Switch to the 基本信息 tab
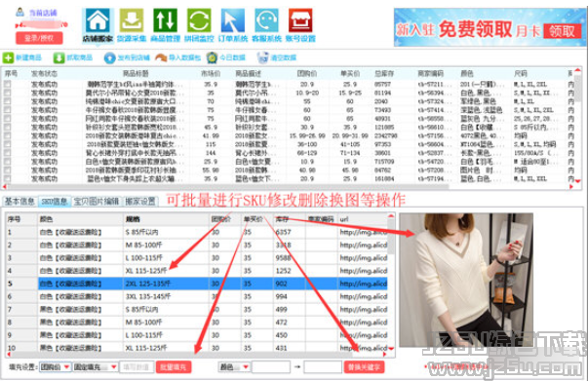This screenshot has height=381, width=588. (20, 202)
